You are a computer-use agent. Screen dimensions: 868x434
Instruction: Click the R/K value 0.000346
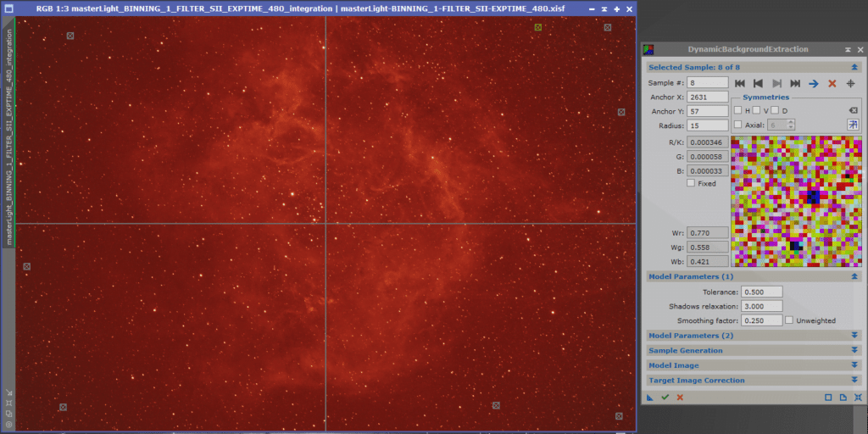tap(708, 142)
